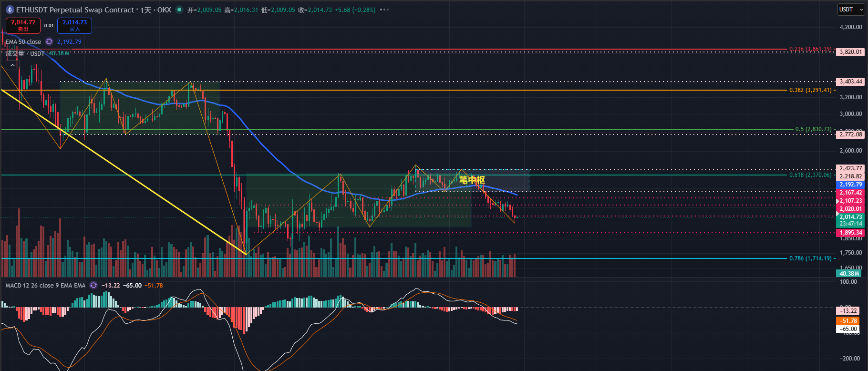This screenshot has width=868, height=371.
Task: Click the 2,107.23 red price axis label
Action: (x=851, y=201)
